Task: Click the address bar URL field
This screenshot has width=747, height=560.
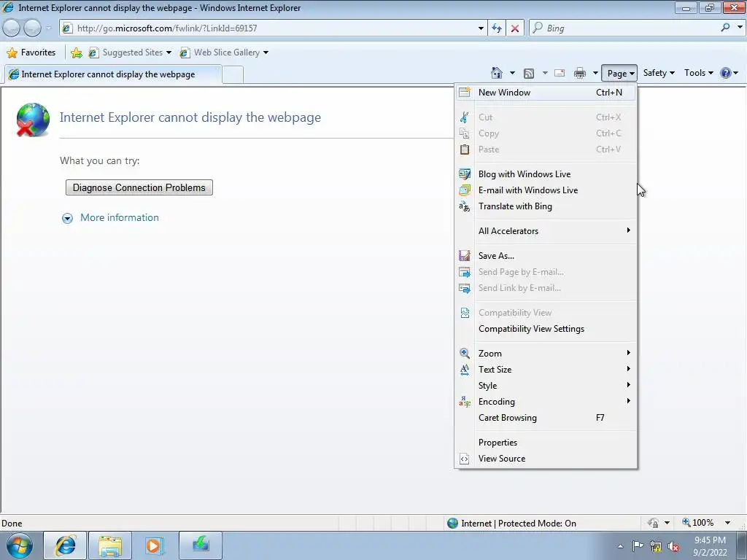Action: (x=274, y=28)
